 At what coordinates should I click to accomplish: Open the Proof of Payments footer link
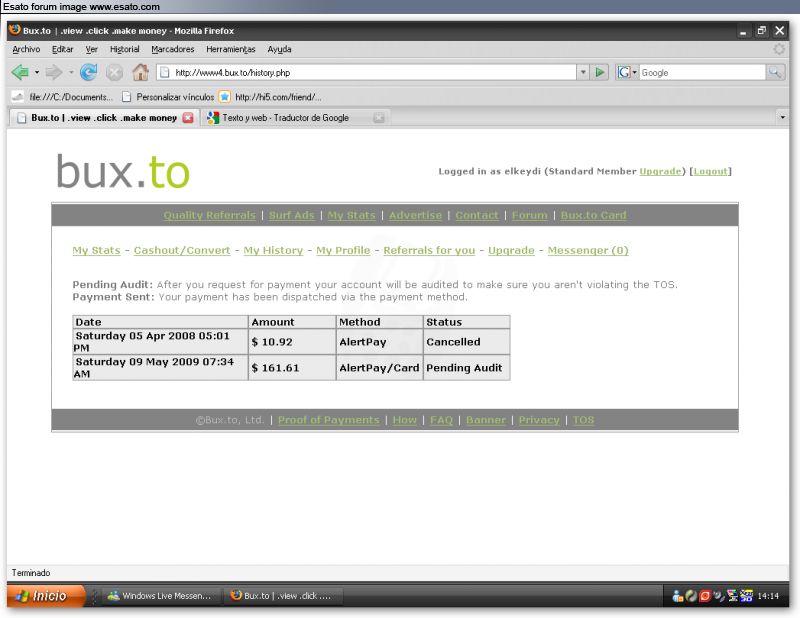coord(329,419)
